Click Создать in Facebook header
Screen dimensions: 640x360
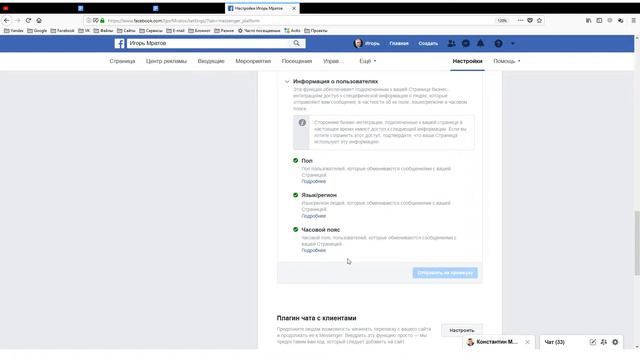pyautogui.click(x=428, y=43)
